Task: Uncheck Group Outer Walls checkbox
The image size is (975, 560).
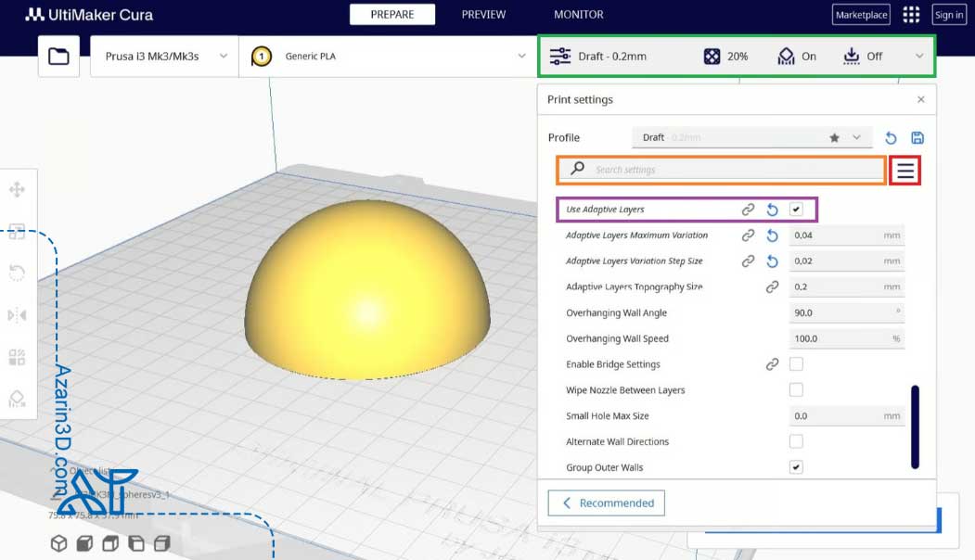Action: 796,467
